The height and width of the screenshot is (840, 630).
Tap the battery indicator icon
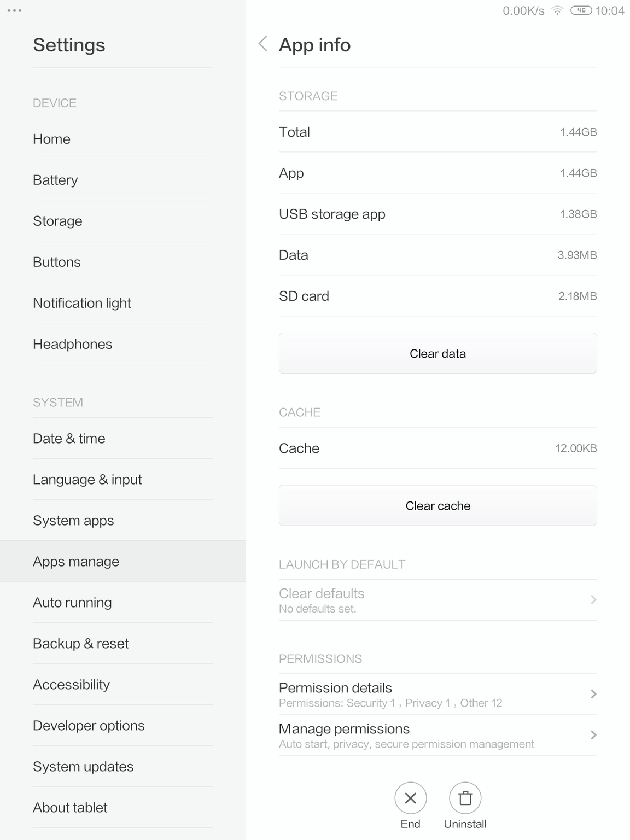click(581, 10)
